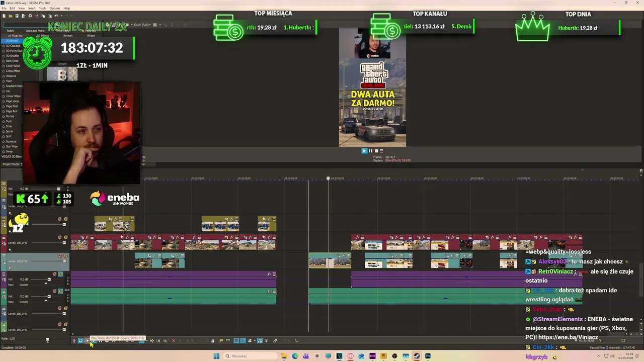Click the Windows taskbar search box
Image resolution: width=644 pixels, height=362 pixels.
(x=250, y=356)
